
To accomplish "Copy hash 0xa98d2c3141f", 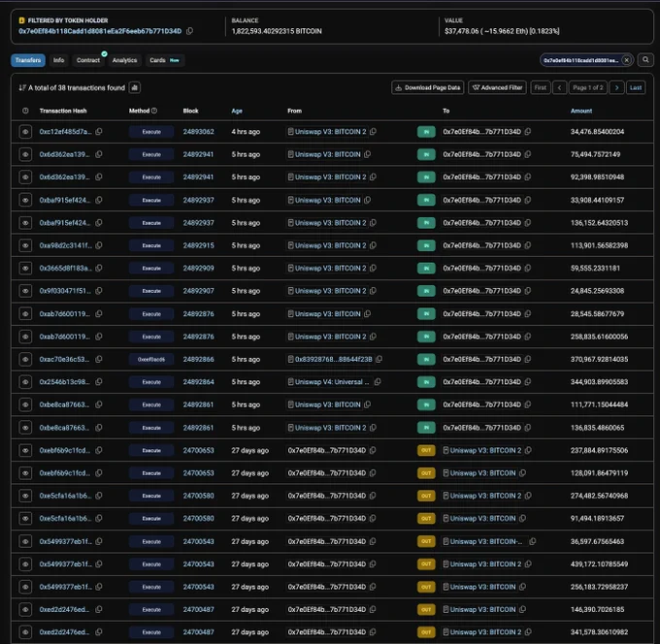I will pos(99,245).
